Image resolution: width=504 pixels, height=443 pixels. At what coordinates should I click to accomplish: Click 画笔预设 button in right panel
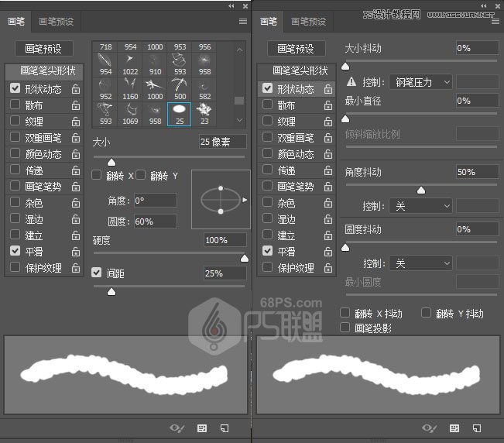(x=296, y=49)
